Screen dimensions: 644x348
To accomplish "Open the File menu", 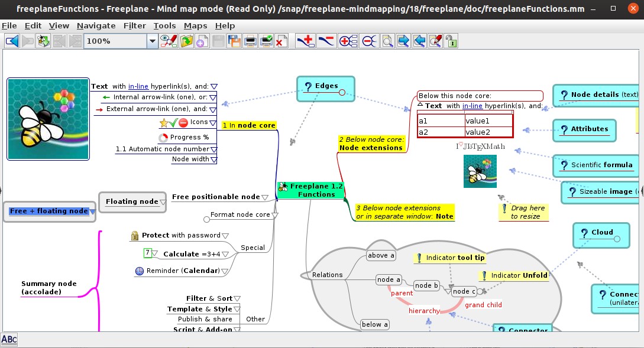I will [x=9, y=25].
